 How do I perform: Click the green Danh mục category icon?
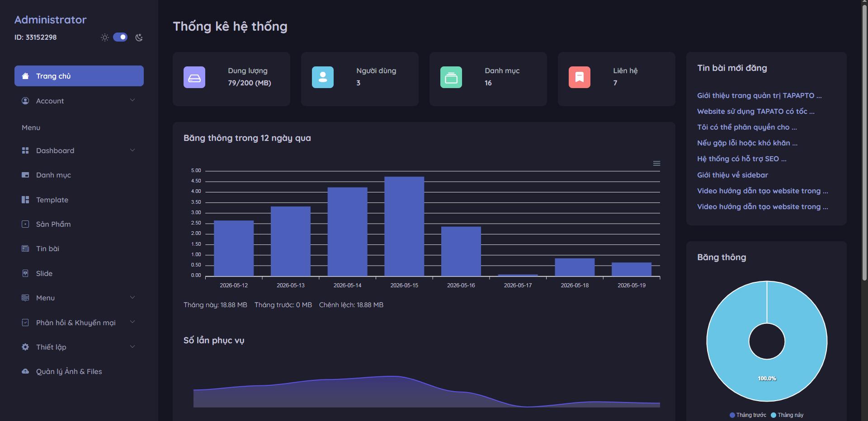click(451, 77)
